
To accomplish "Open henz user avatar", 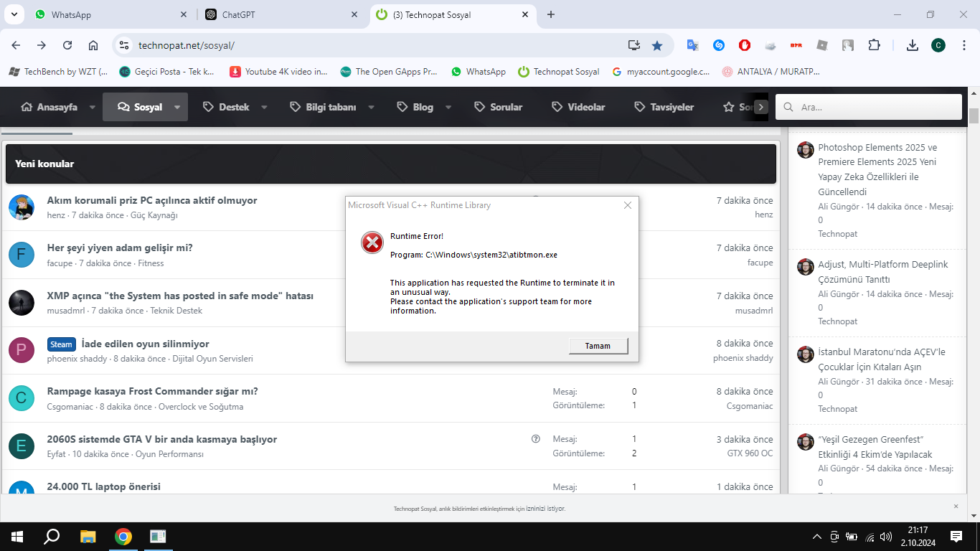I will pos(22,207).
